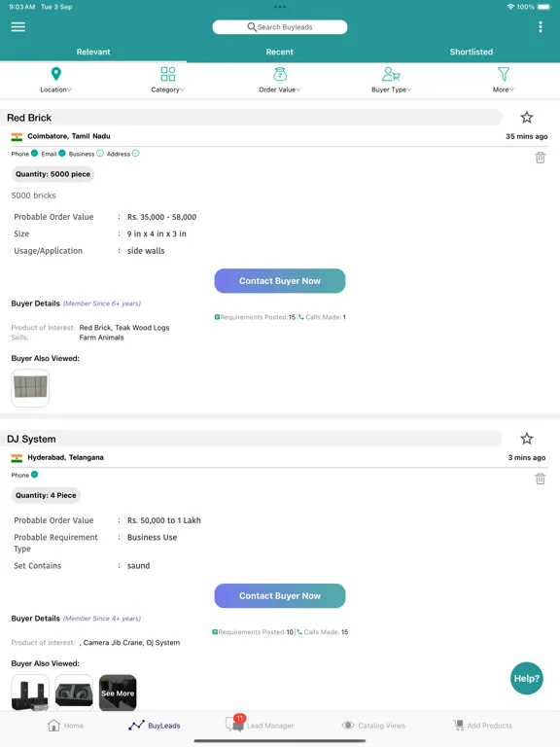Select Quantity: 4 Piece chip
This screenshot has width=560, height=747.
46,495
